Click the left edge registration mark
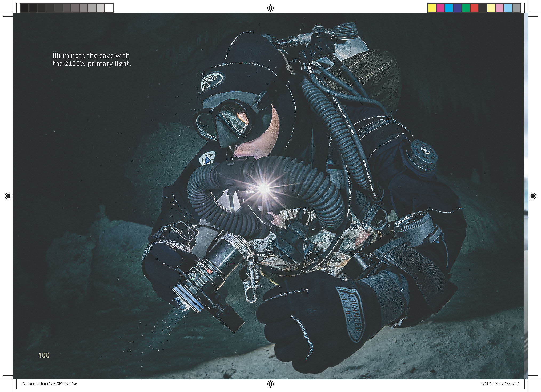 click(x=8, y=196)
